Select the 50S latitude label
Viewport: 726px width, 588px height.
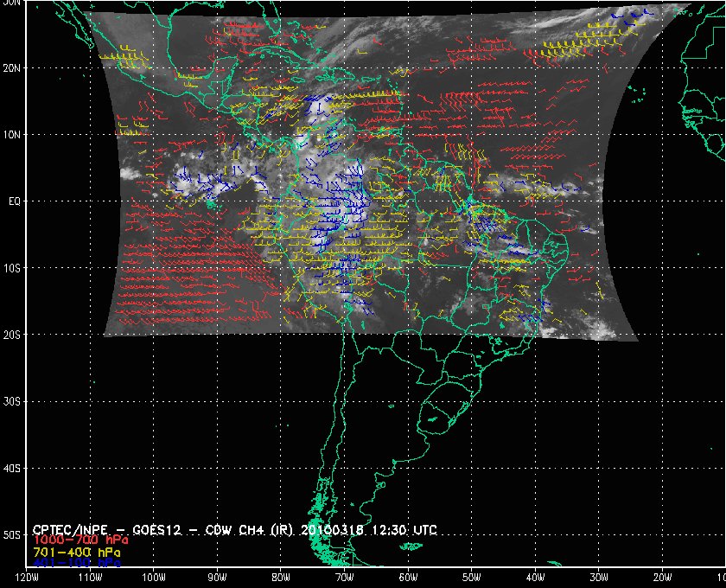12,535
